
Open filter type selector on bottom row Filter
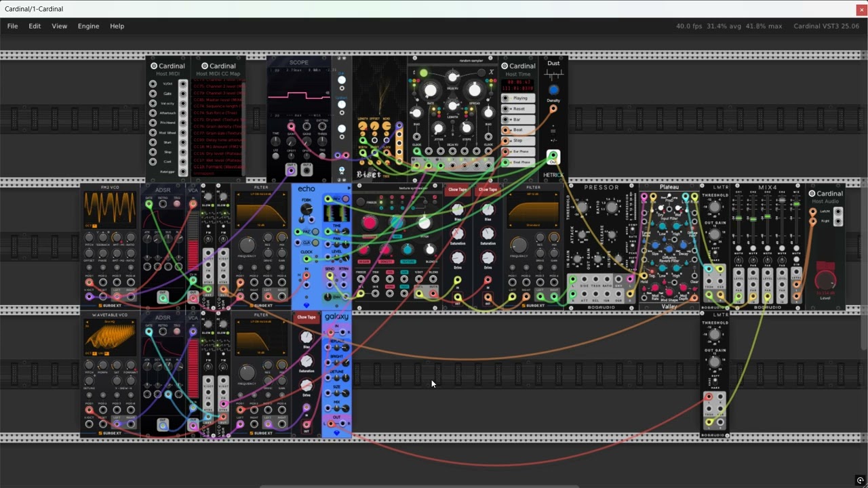[x=261, y=321]
